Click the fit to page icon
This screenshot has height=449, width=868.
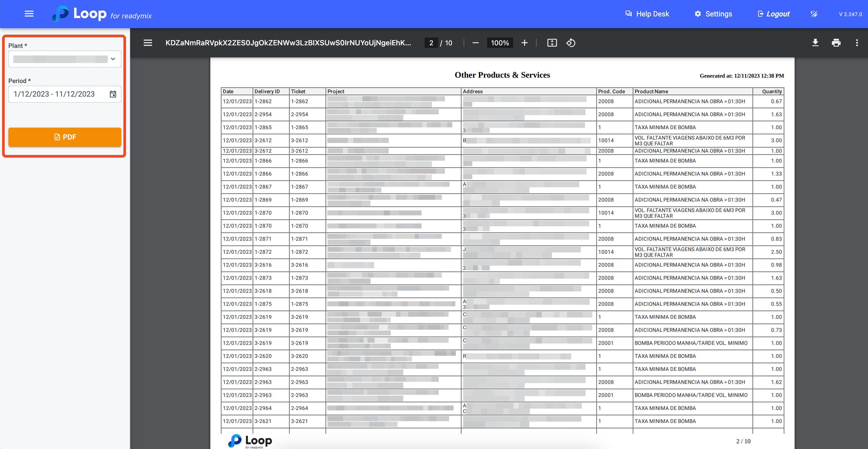pyautogui.click(x=552, y=43)
